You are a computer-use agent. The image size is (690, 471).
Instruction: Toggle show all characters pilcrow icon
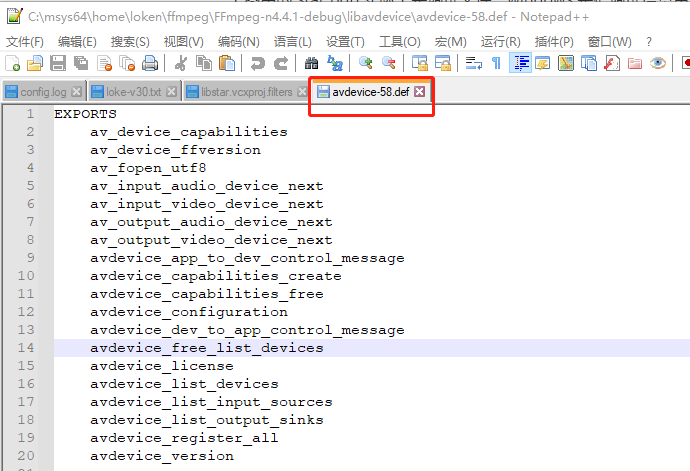click(497, 63)
